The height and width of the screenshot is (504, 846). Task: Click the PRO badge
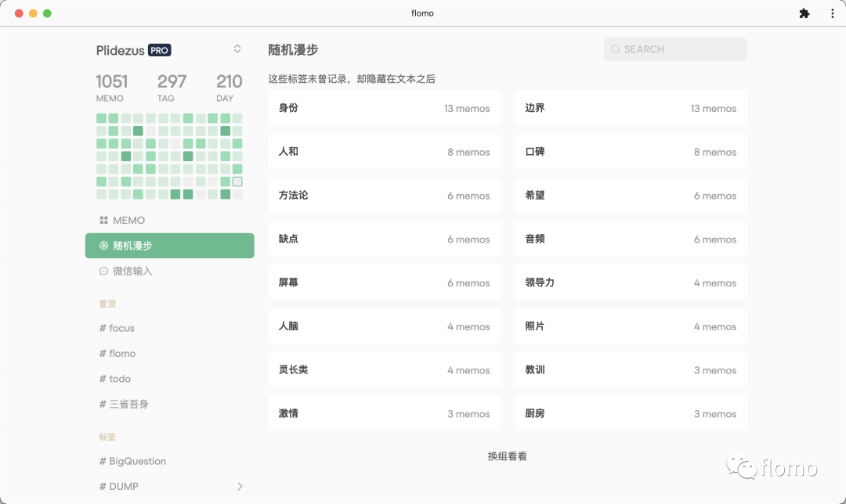pyautogui.click(x=159, y=50)
